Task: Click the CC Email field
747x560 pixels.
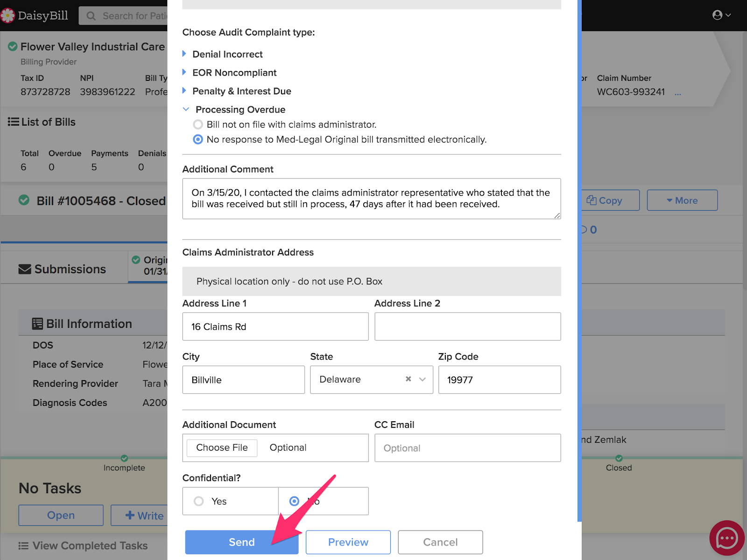Action: pos(468,448)
